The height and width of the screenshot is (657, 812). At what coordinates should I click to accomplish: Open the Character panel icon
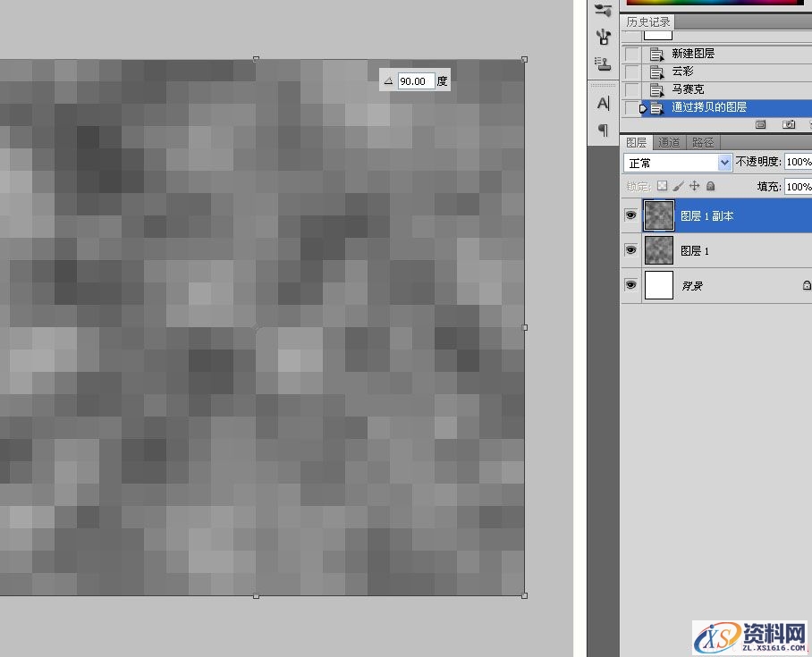click(x=603, y=104)
